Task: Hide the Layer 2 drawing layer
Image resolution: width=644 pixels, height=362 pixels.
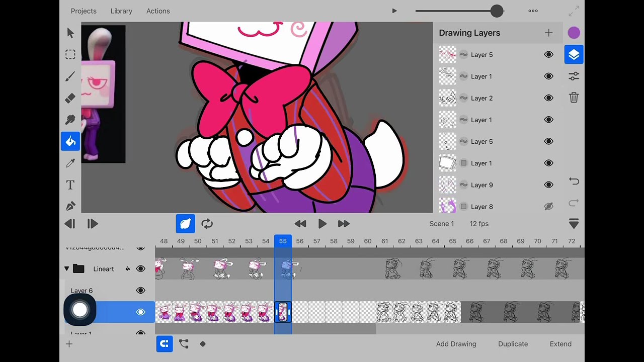Action: click(548, 98)
